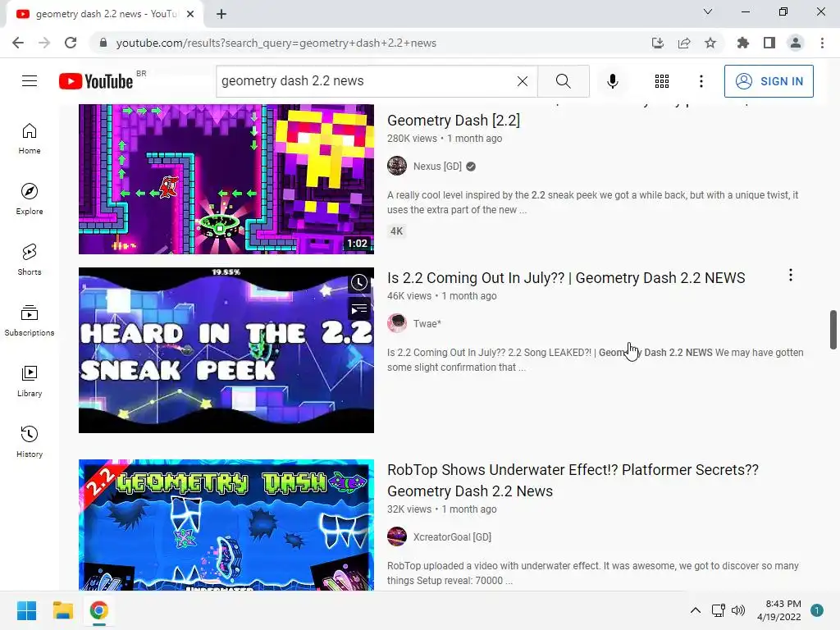The image size is (840, 630).
Task: Open 'RobTop Shows Underwater Effect!?' video title
Action: click(573, 481)
